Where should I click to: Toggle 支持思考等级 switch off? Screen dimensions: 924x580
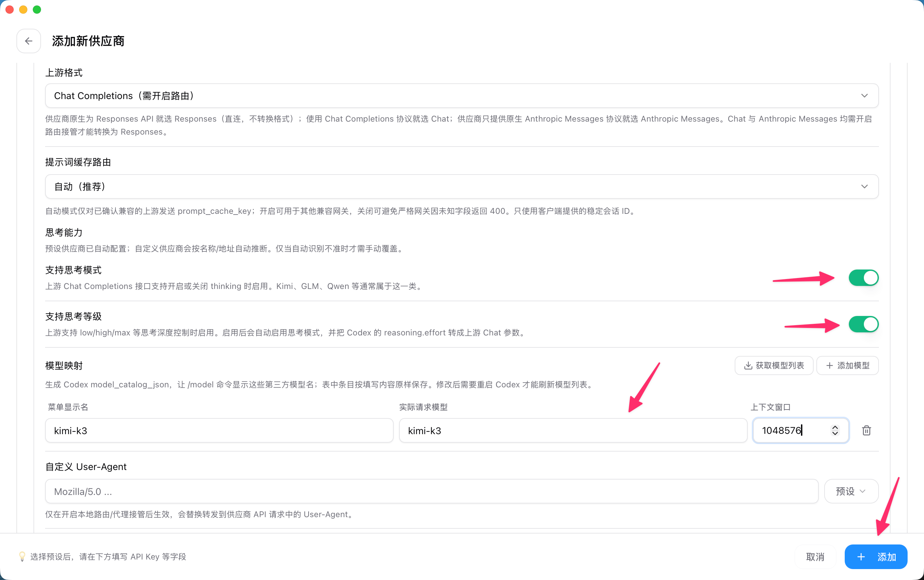(864, 324)
